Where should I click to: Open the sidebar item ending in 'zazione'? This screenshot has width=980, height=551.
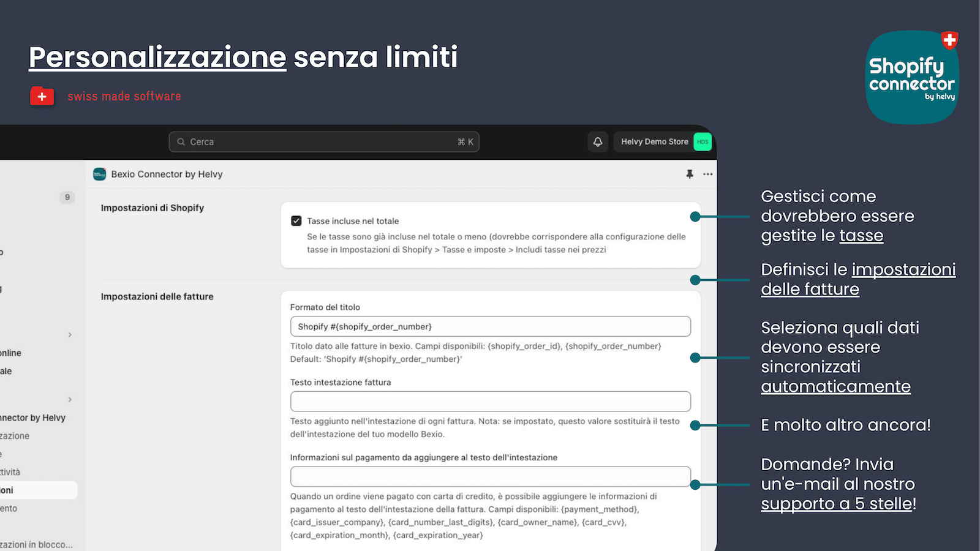pyautogui.click(x=15, y=437)
